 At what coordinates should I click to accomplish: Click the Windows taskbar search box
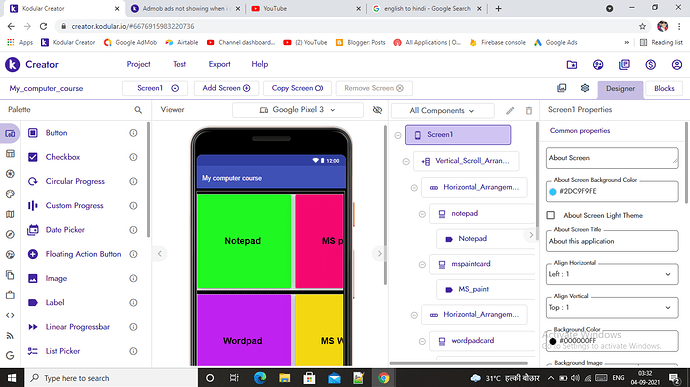tap(112, 378)
